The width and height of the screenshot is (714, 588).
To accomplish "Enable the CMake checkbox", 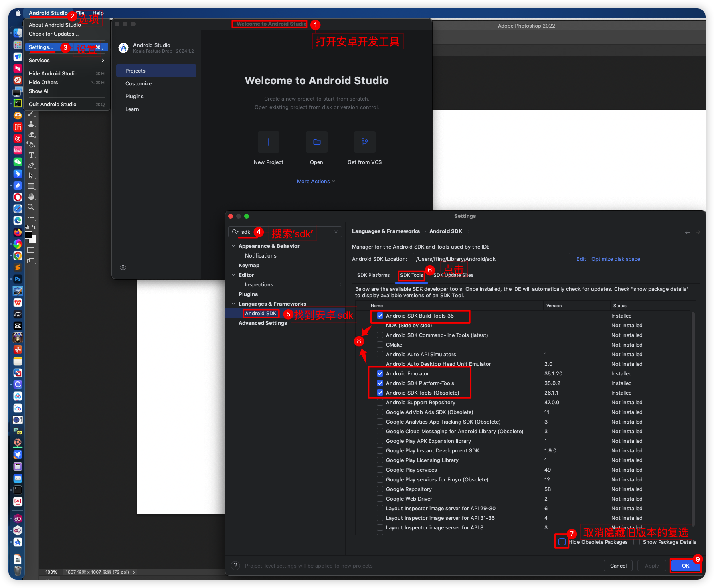I will coord(380,345).
